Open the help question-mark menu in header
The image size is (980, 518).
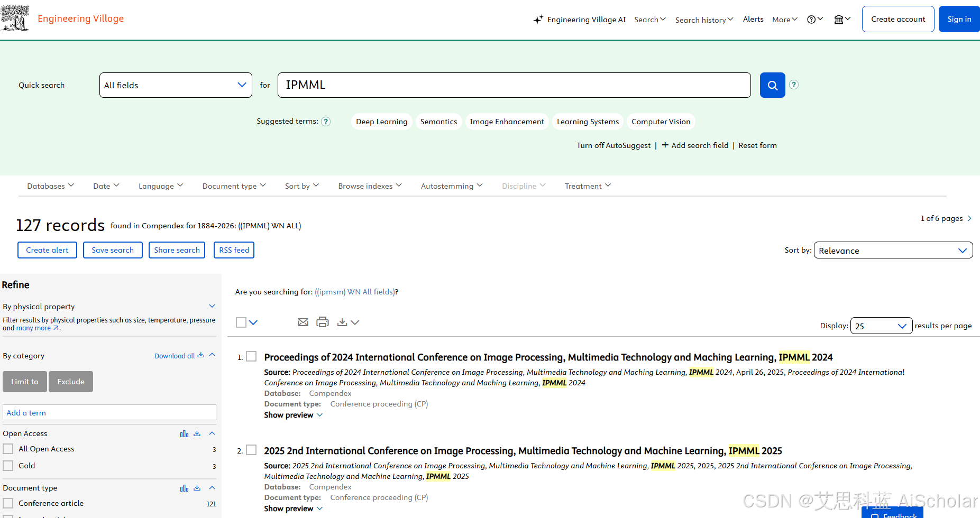[814, 20]
